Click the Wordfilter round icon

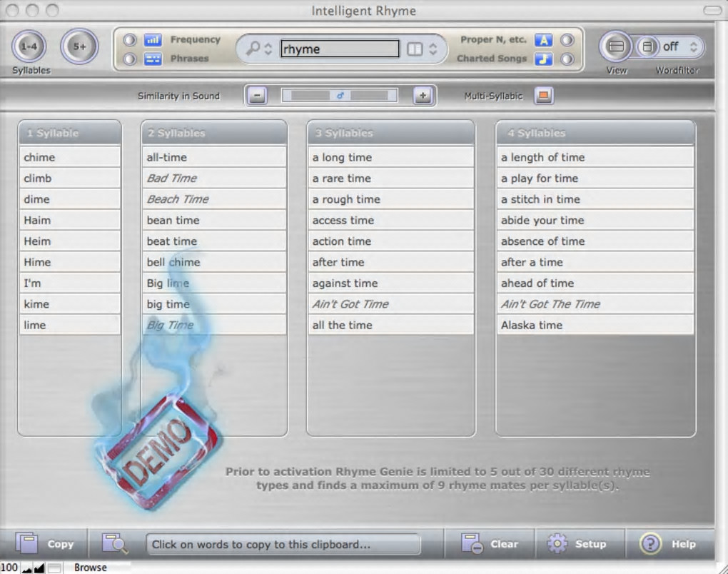[x=647, y=46]
